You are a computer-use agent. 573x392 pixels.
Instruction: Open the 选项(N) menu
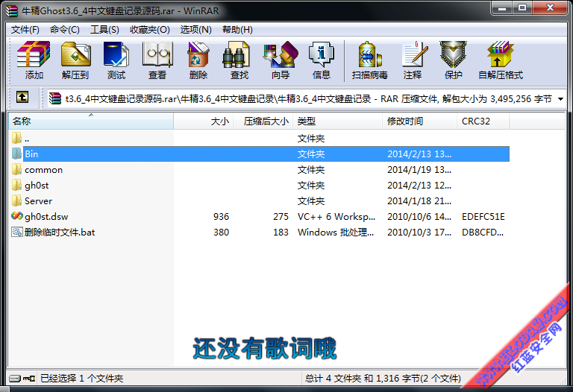tap(196, 30)
